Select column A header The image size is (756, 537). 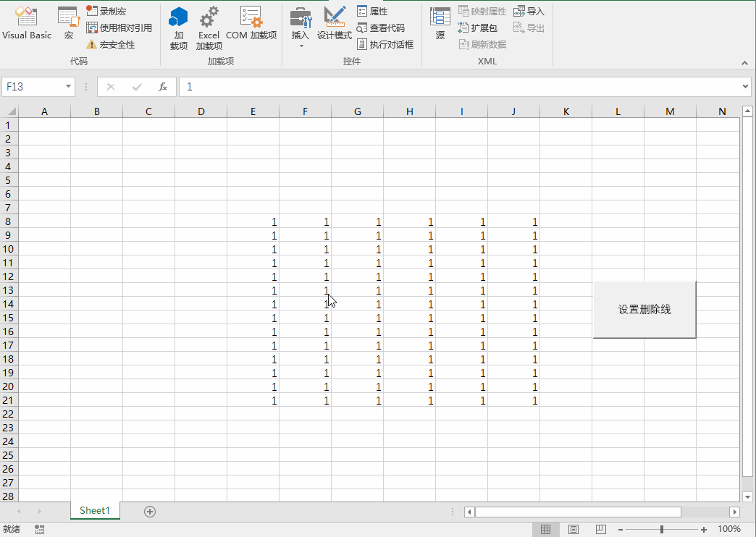(44, 111)
